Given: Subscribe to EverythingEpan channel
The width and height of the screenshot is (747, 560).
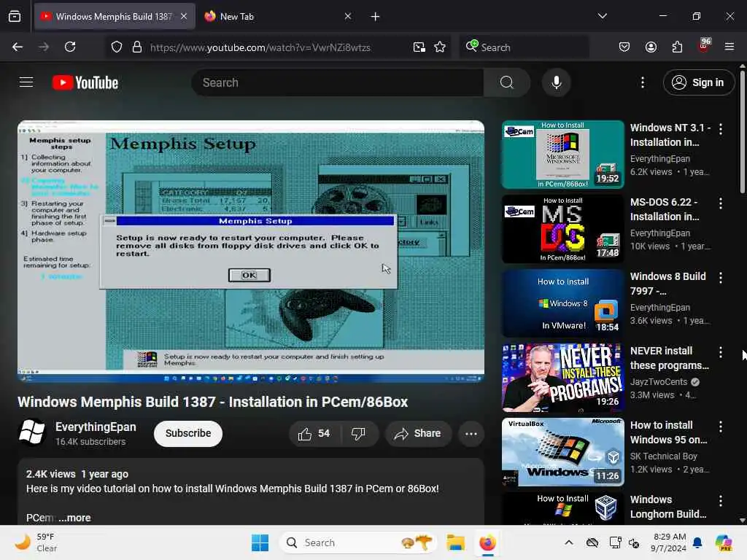Looking at the screenshot, I should pyautogui.click(x=188, y=433).
